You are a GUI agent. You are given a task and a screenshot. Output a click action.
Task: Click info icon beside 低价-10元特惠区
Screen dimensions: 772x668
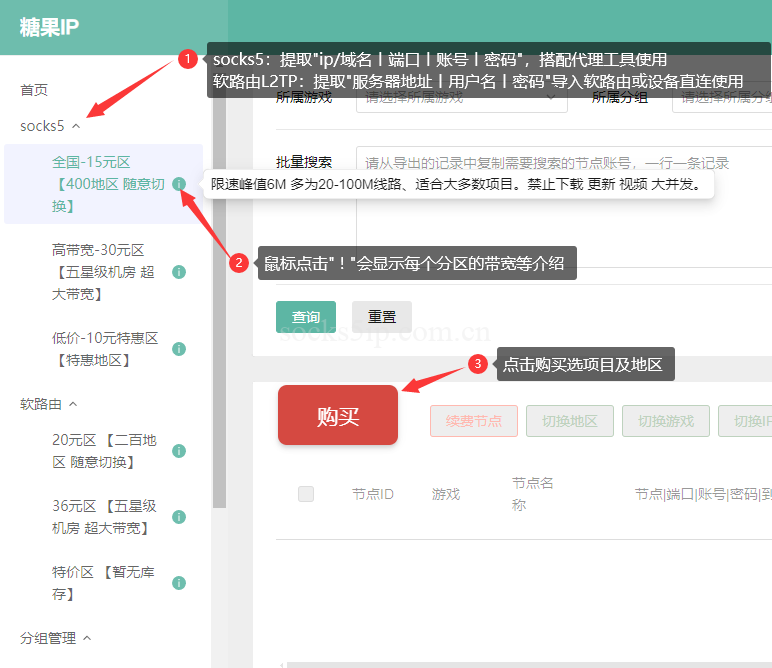coord(179,349)
